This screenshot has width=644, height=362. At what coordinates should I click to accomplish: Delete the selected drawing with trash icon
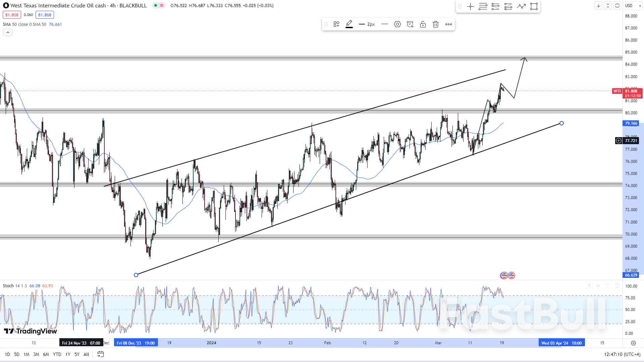coord(436,24)
